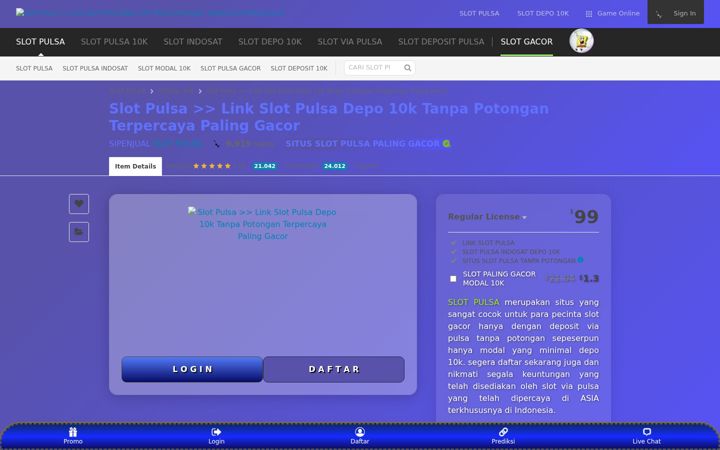Viewport: 720px width, 450px height.
Task: Click SLOT PULSA INDOSAT in the sub-navigation
Action: point(95,68)
